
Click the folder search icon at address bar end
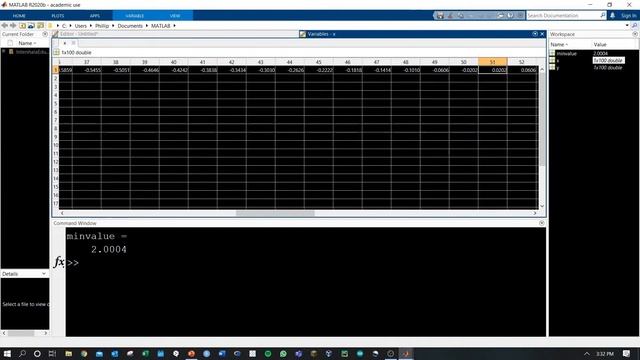(x=634, y=25)
